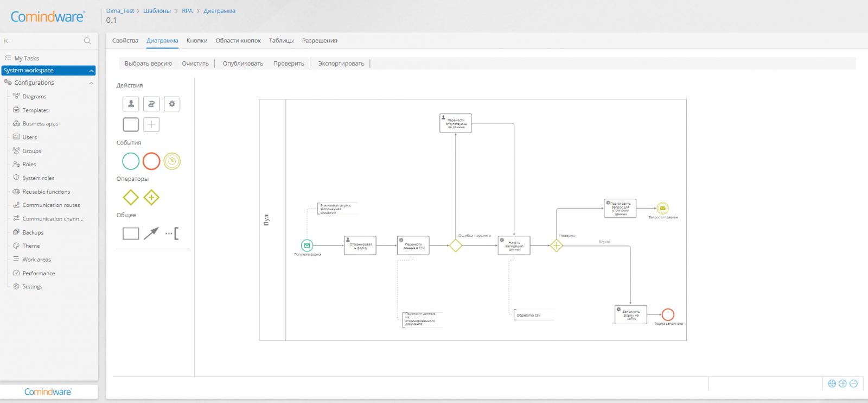868x403 pixels.
Task: Select the user task element in palette
Action: coord(131,104)
